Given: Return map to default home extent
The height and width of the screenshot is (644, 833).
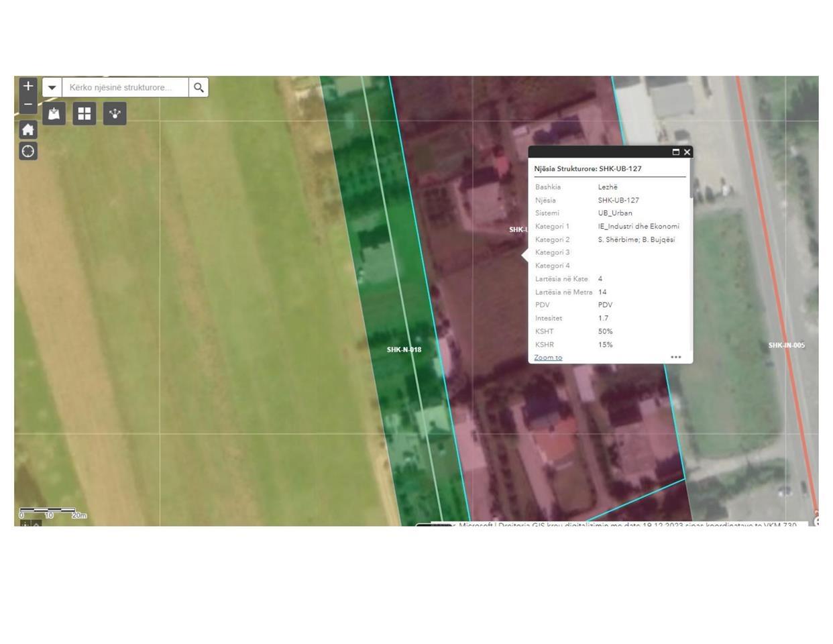Looking at the screenshot, I should [x=28, y=129].
